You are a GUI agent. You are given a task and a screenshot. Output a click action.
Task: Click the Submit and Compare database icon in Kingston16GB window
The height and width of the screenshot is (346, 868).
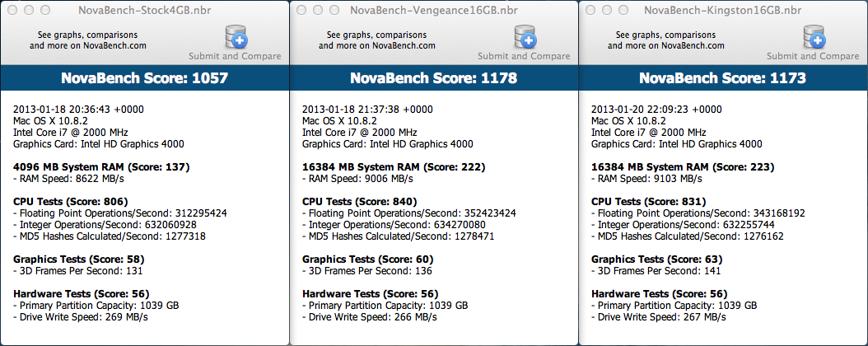814,38
